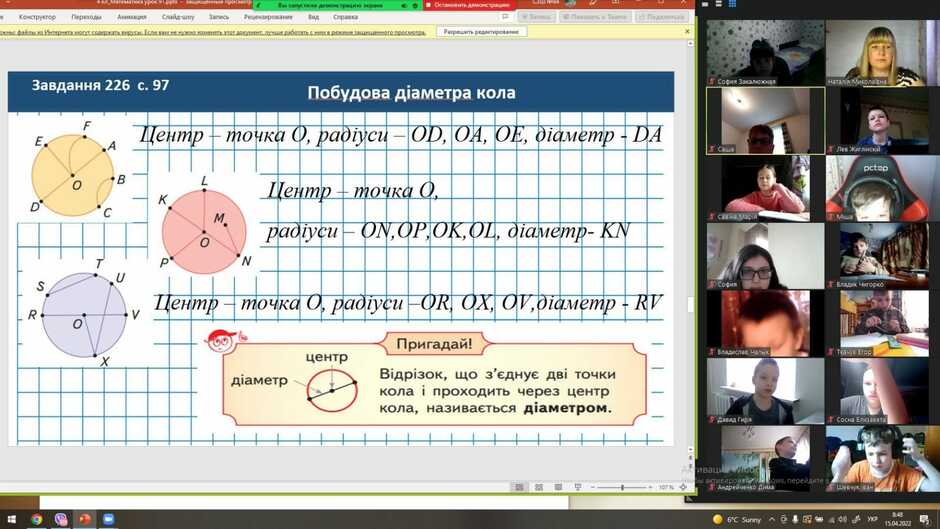Click the text line ending діаметр- KN
940x529 pixels.
[x=448, y=230]
